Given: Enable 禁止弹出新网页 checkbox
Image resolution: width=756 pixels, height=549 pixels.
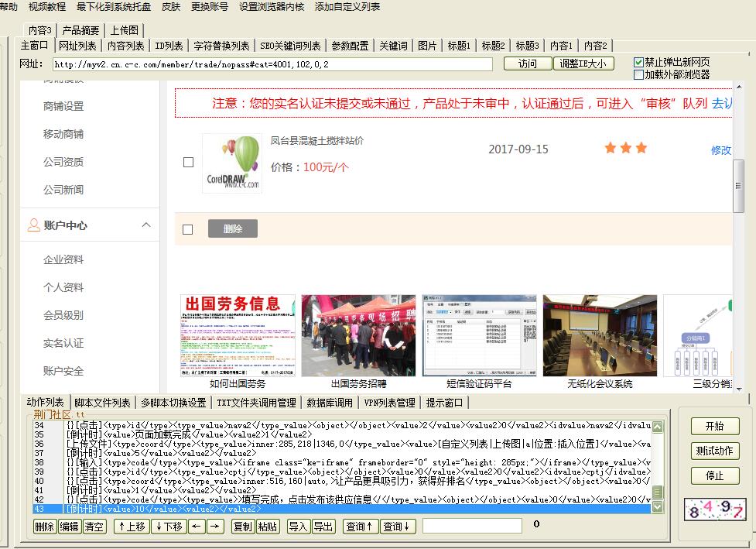Looking at the screenshot, I should (x=638, y=62).
